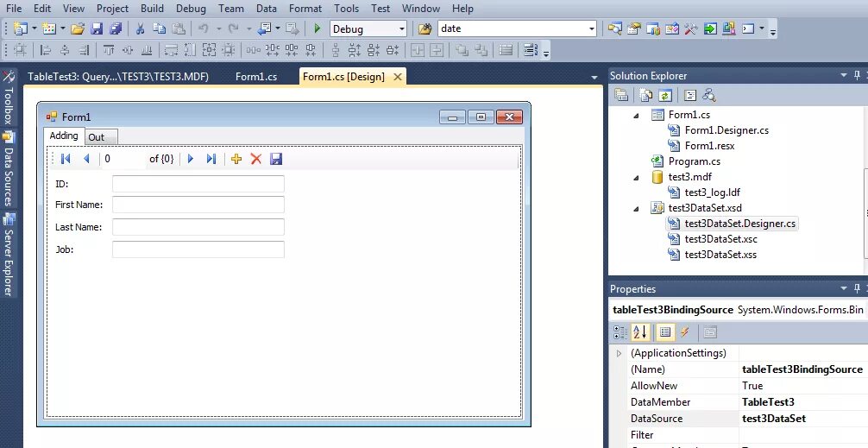Pin toggle for Properties panel
The width and height of the screenshot is (868, 448).
(x=857, y=288)
